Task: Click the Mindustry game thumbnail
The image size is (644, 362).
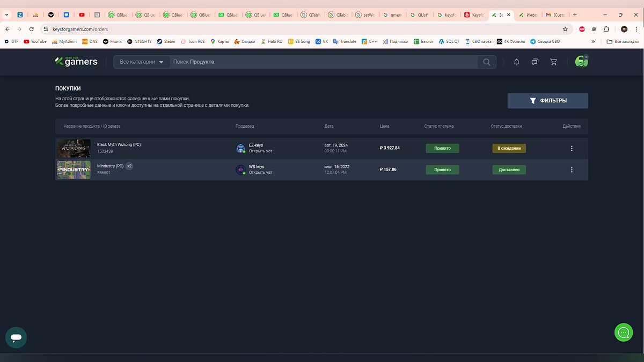Action: pyautogui.click(x=74, y=169)
